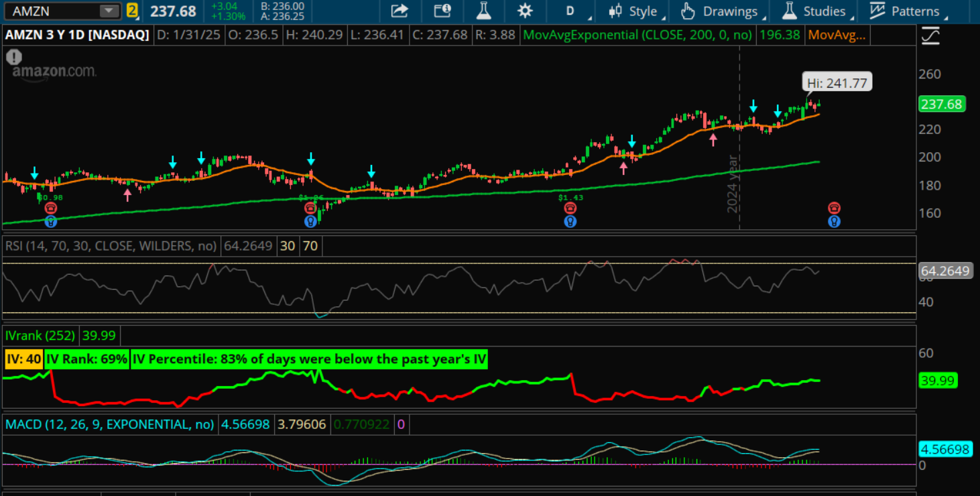This screenshot has width=980, height=496.
Task: Click the IV Rank: 69% label
Action: point(86,360)
